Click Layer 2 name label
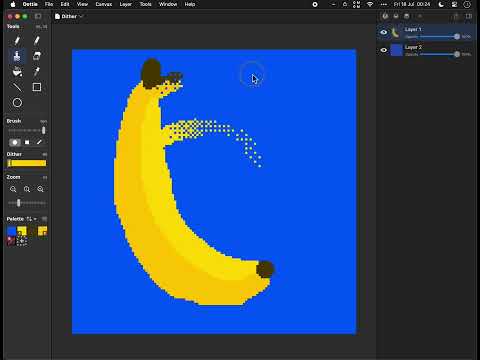This screenshot has height=360, width=480. (x=413, y=47)
